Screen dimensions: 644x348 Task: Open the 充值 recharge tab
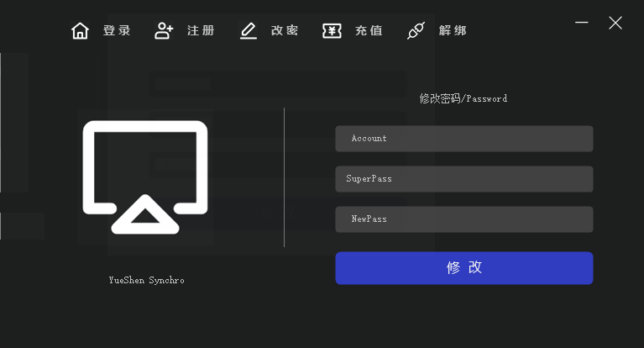pos(369,30)
